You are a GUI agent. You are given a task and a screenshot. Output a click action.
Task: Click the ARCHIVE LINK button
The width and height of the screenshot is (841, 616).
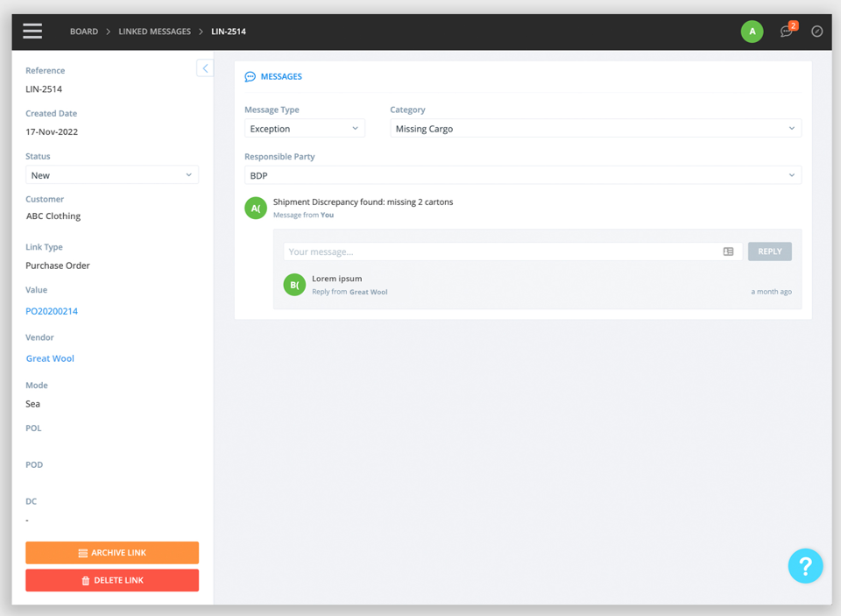tap(112, 553)
